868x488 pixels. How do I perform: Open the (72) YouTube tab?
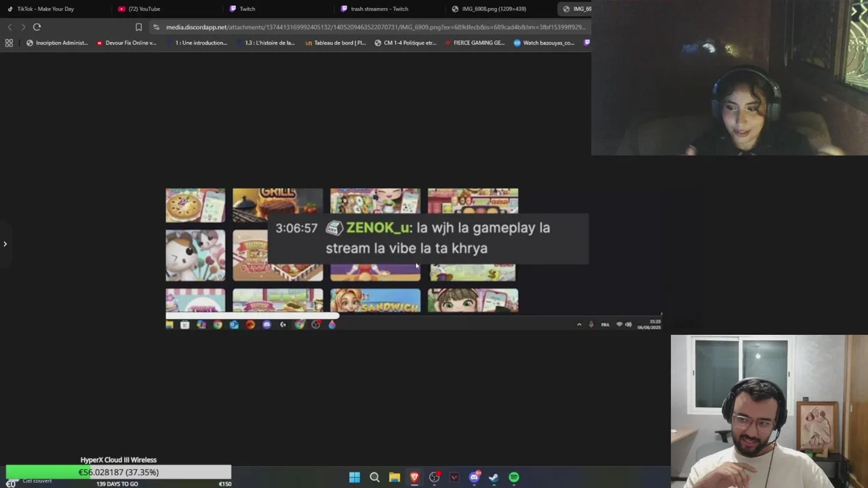[139, 9]
